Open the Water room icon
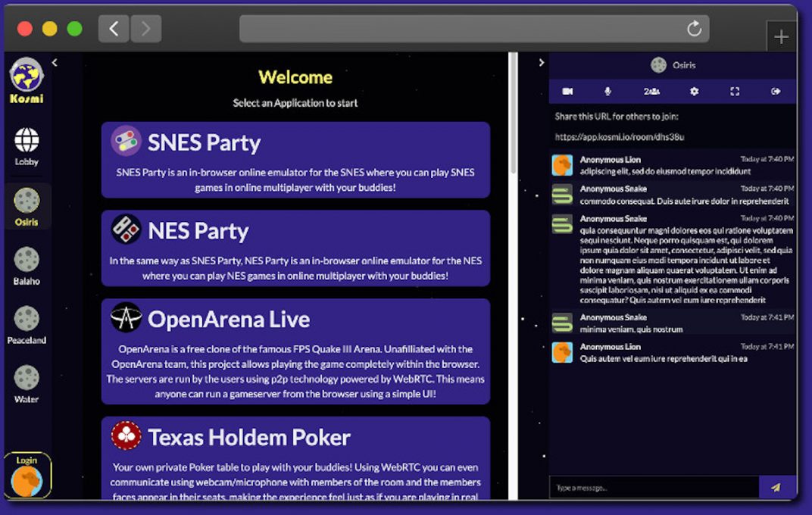The width and height of the screenshot is (812, 515). [x=27, y=383]
